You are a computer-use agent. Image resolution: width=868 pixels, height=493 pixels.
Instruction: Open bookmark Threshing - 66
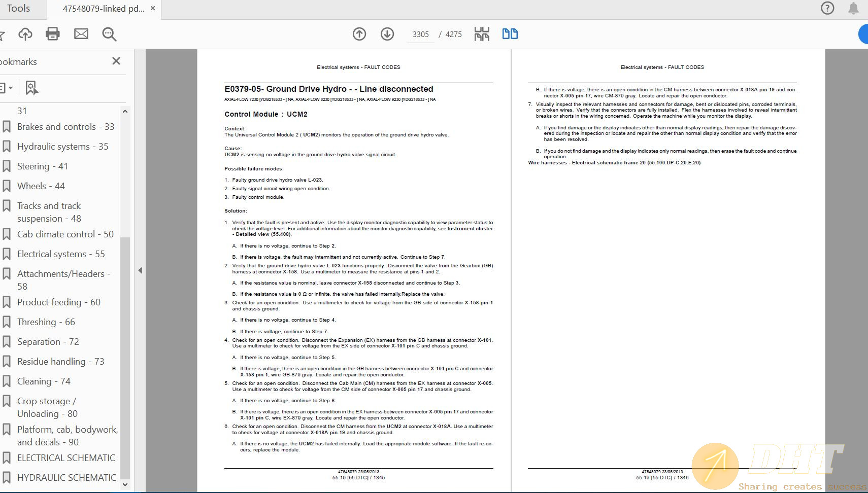click(46, 322)
